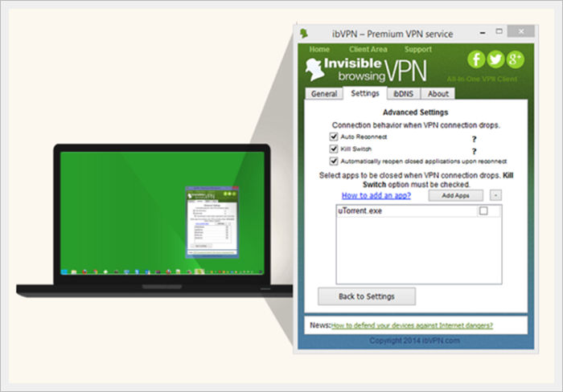Close the ibVPN window
The width and height of the screenshot is (563, 392).
point(521,31)
